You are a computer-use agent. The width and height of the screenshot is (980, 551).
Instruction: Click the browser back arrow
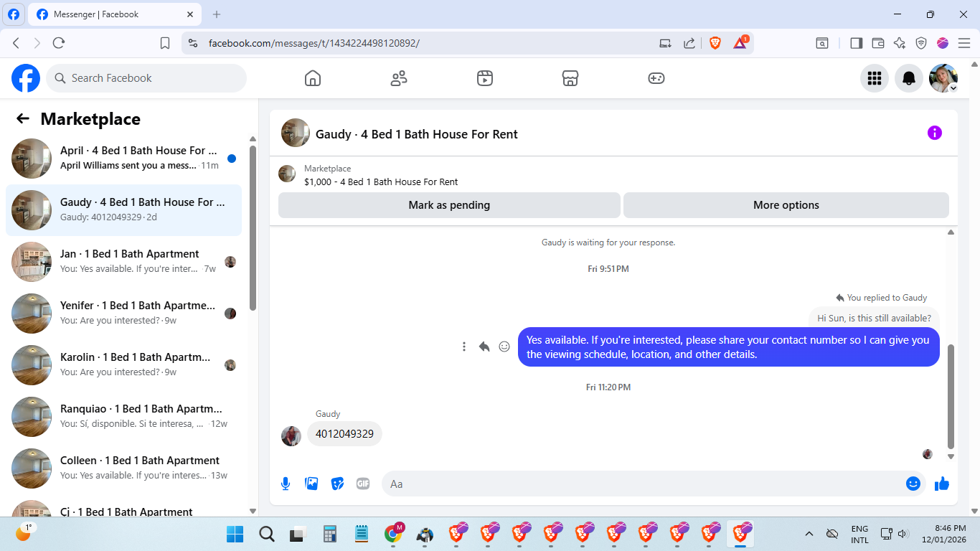tap(16, 43)
